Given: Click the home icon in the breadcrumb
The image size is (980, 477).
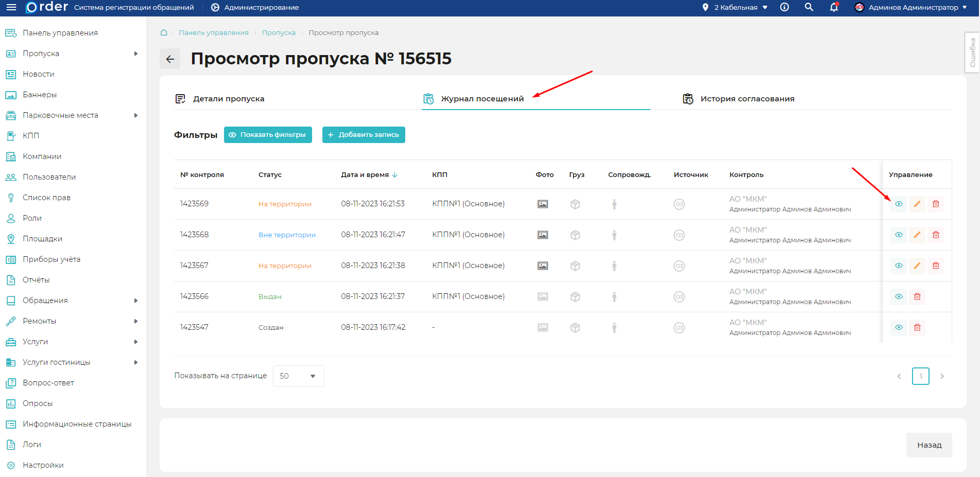Looking at the screenshot, I should 164,32.
